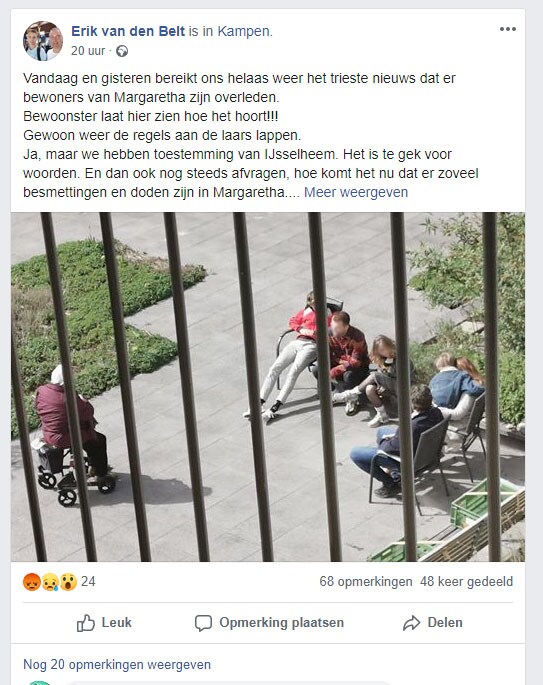Show the 68 opmerkingen comments list

[366, 581]
